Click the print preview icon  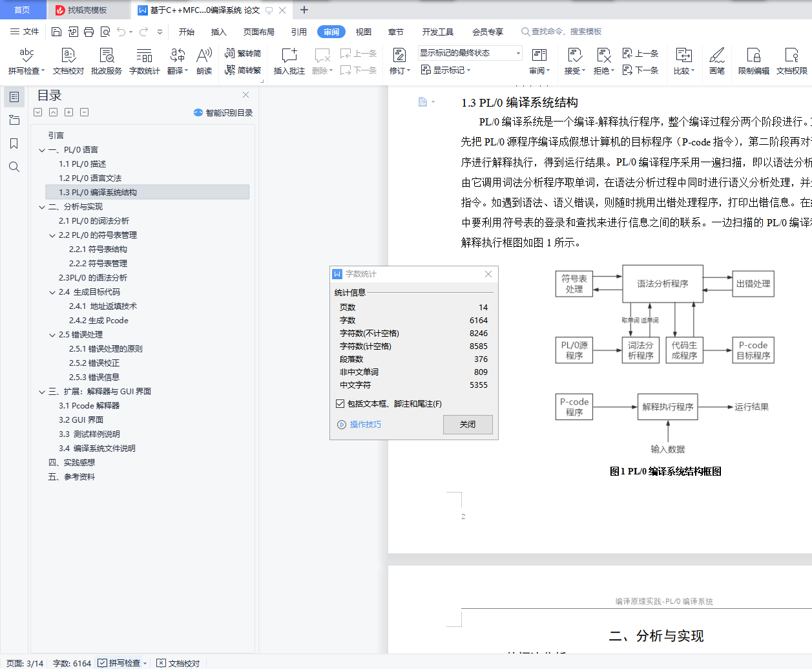point(105,32)
